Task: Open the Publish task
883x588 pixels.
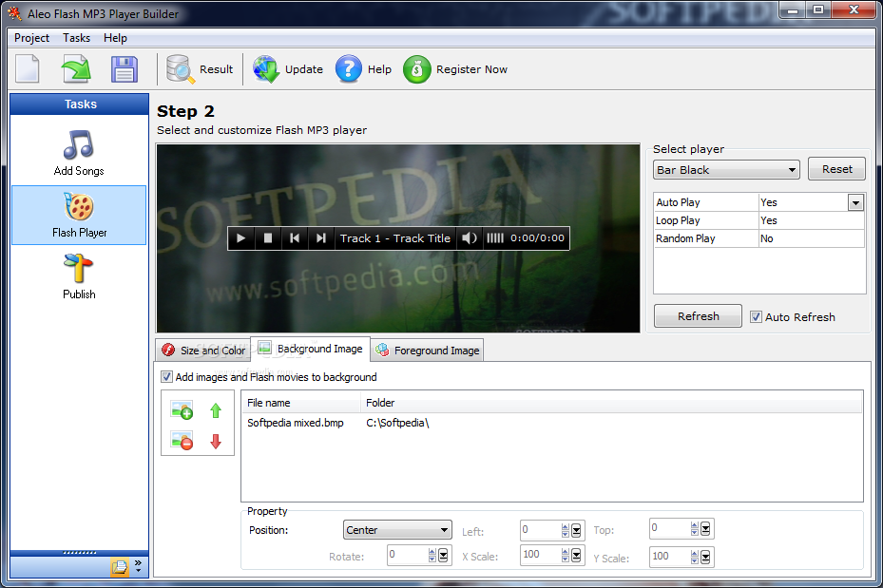Action: coord(79,276)
